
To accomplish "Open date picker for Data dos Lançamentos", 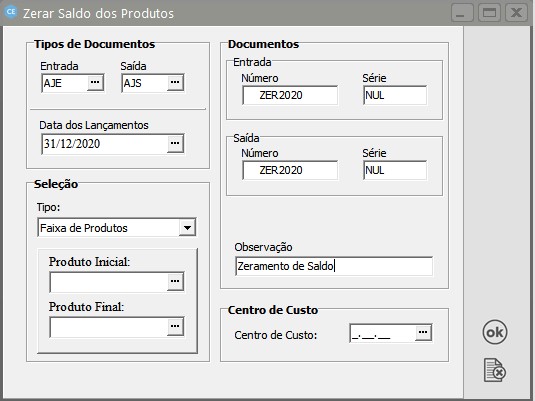I will [x=175, y=143].
